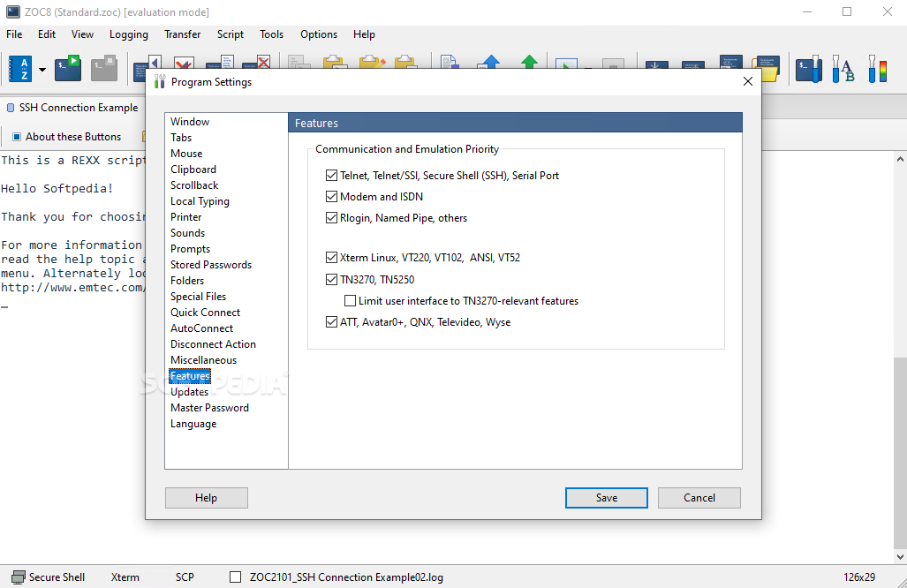Screen dimensions: 907x588
Task: Open the File menu
Action: [x=14, y=34]
